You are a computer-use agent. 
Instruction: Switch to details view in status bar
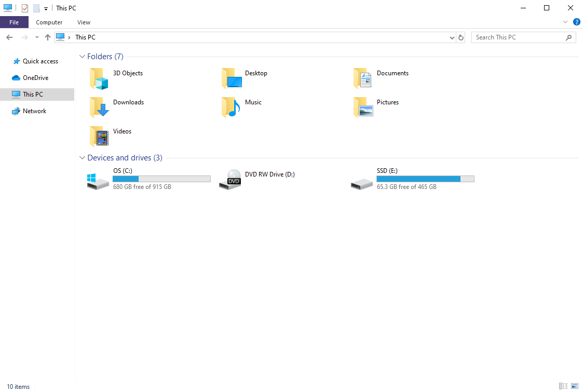(563, 386)
